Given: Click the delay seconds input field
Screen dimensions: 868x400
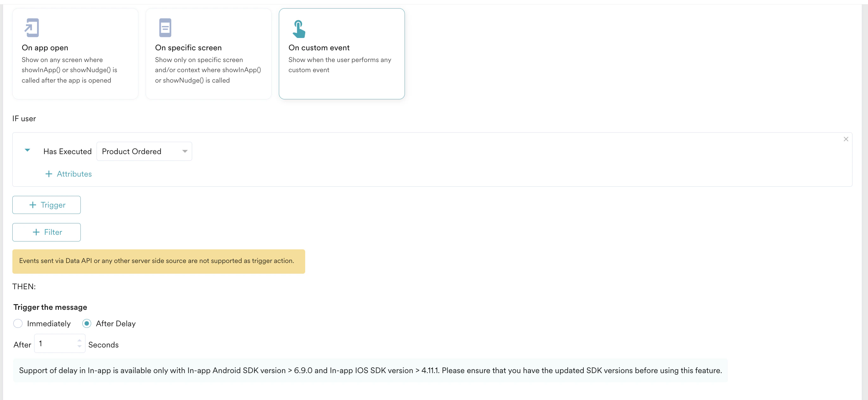Looking at the screenshot, I should click(56, 343).
